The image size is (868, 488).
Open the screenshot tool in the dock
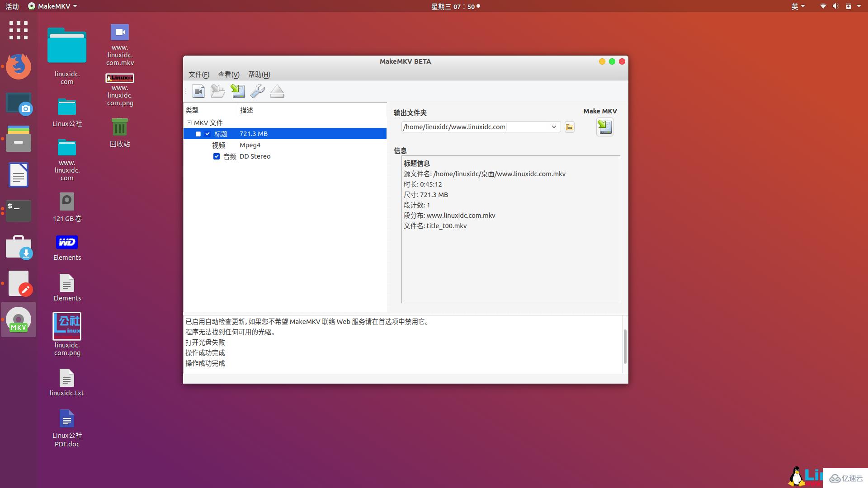[19, 103]
